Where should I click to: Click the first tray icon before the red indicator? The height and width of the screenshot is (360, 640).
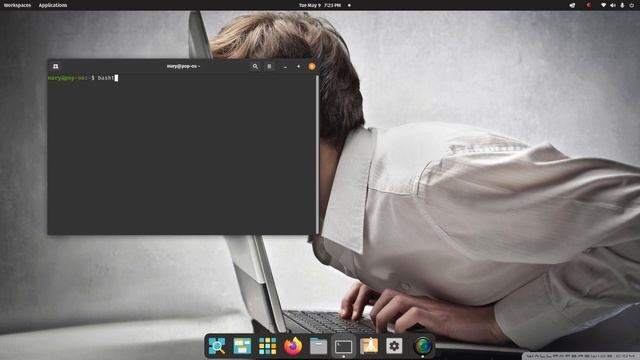(572, 5)
